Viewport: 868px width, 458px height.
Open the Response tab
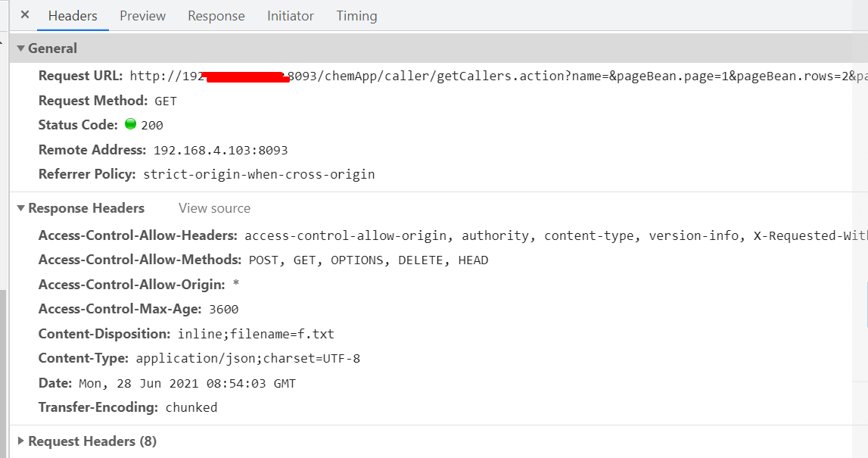click(x=216, y=16)
